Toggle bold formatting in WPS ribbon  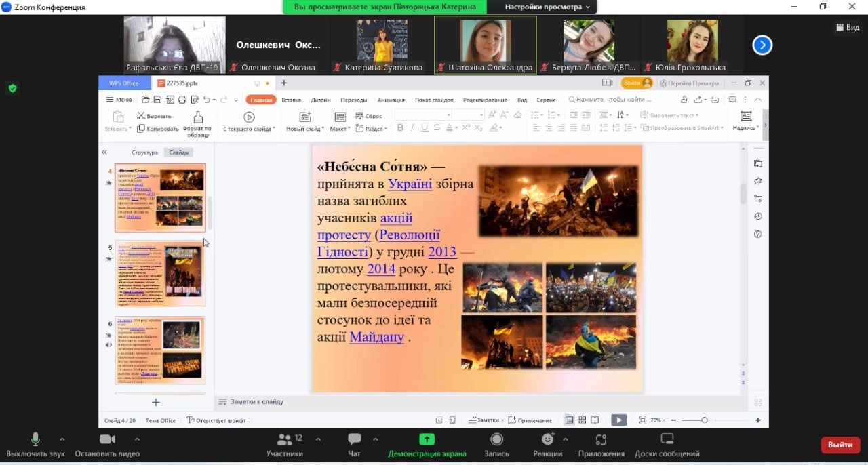400,128
